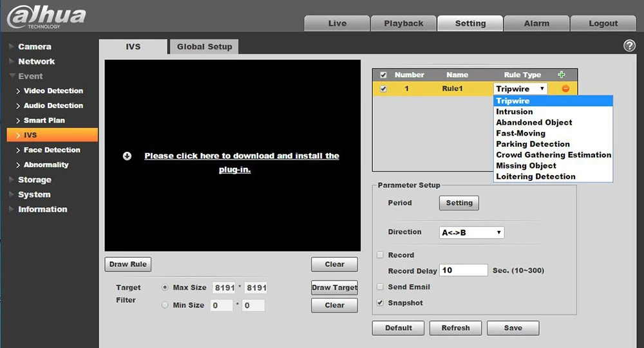Delete Rule1 with the orange minus icon

click(565, 88)
